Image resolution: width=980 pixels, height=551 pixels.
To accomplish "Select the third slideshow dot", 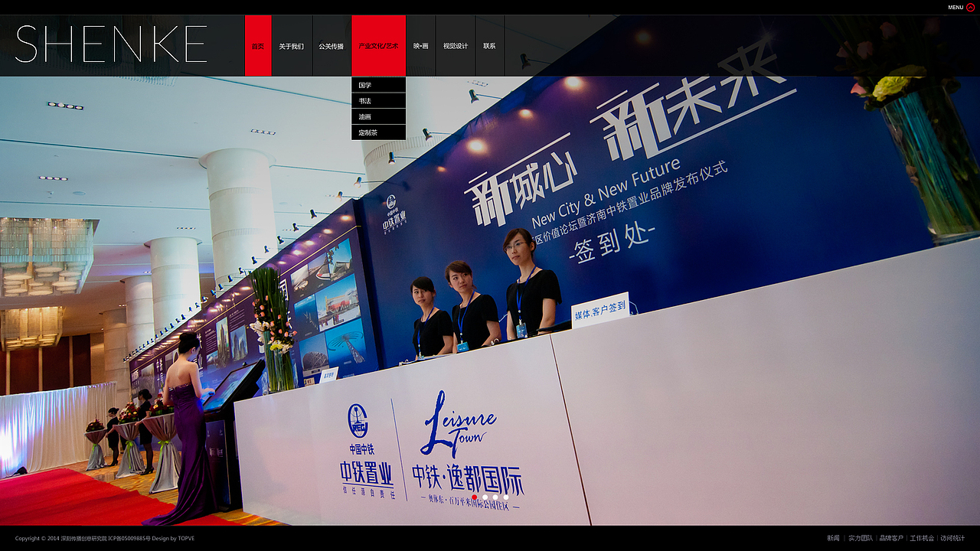I will click(495, 497).
